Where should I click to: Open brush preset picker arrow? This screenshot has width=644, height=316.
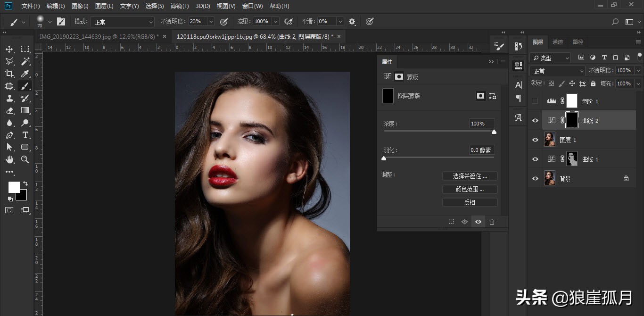pyautogui.click(x=50, y=22)
